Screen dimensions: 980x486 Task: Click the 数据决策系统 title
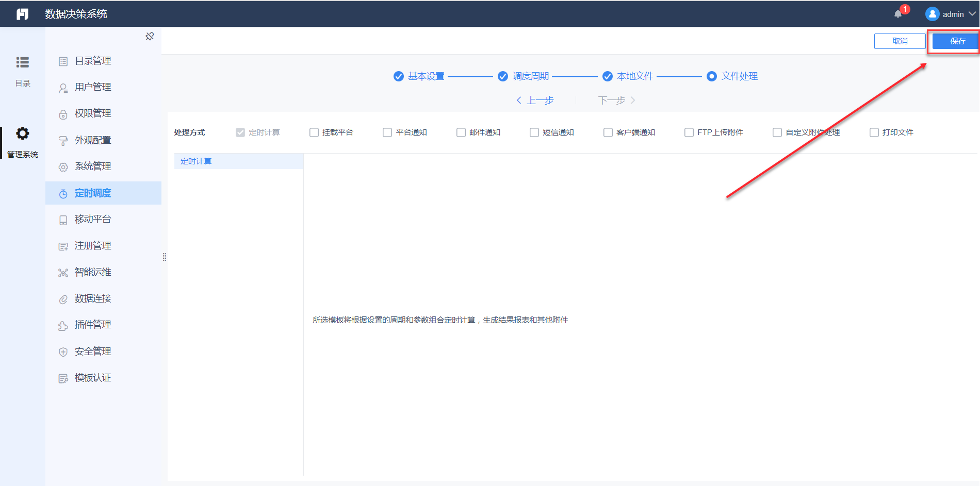76,14
